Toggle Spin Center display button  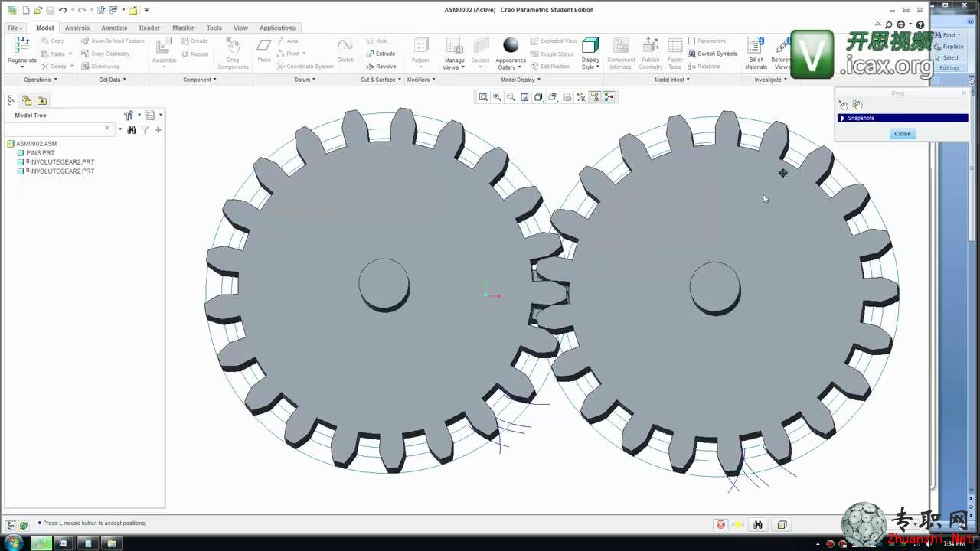[x=609, y=97]
